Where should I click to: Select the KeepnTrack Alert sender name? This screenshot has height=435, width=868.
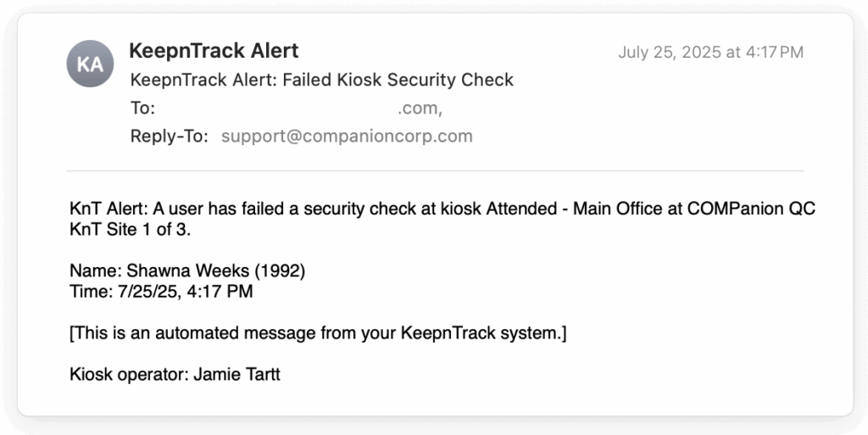[x=214, y=51]
